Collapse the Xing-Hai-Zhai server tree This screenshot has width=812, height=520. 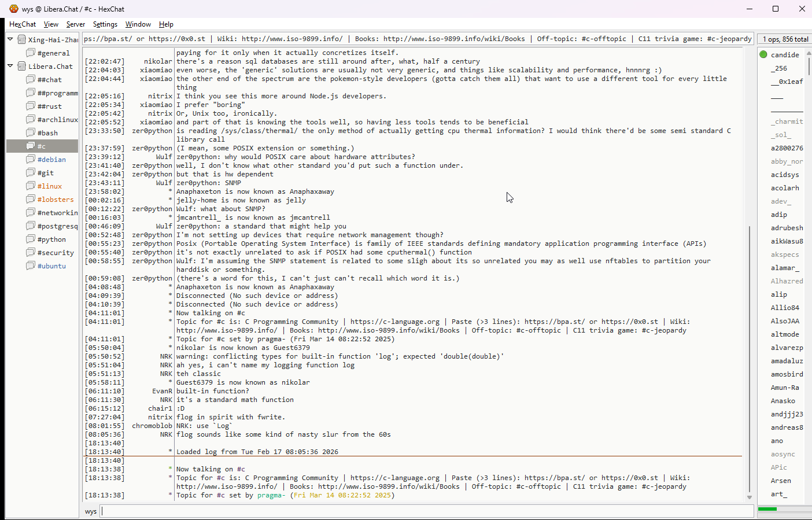point(10,39)
